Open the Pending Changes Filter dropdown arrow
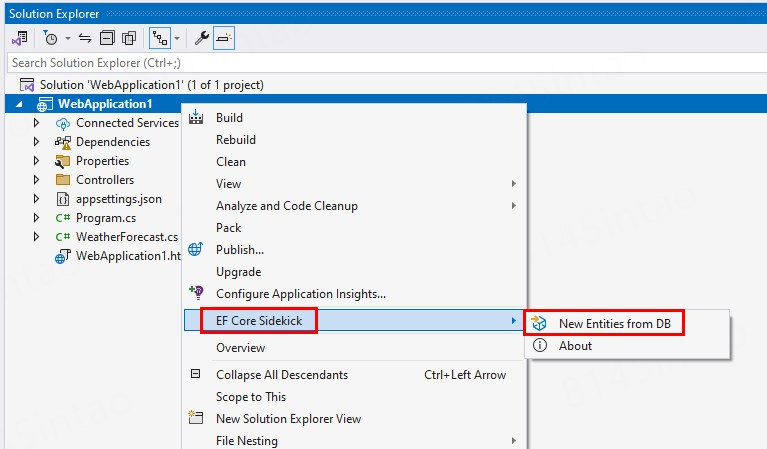Image resolution: width=767 pixels, height=449 pixels. coord(67,38)
